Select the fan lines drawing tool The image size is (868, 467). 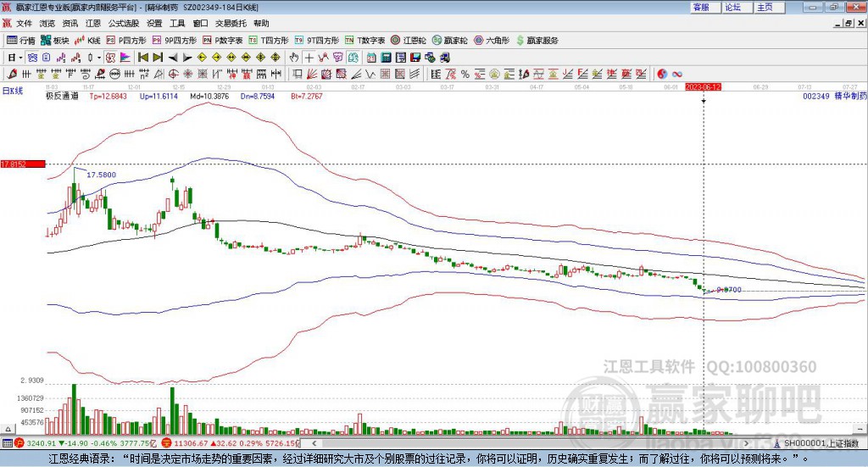(312, 74)
